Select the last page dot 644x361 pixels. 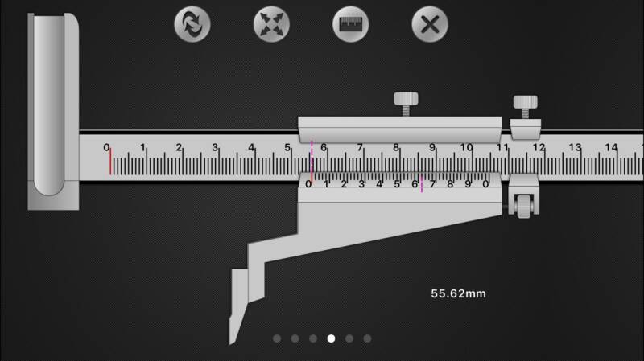tap(367, 338)
